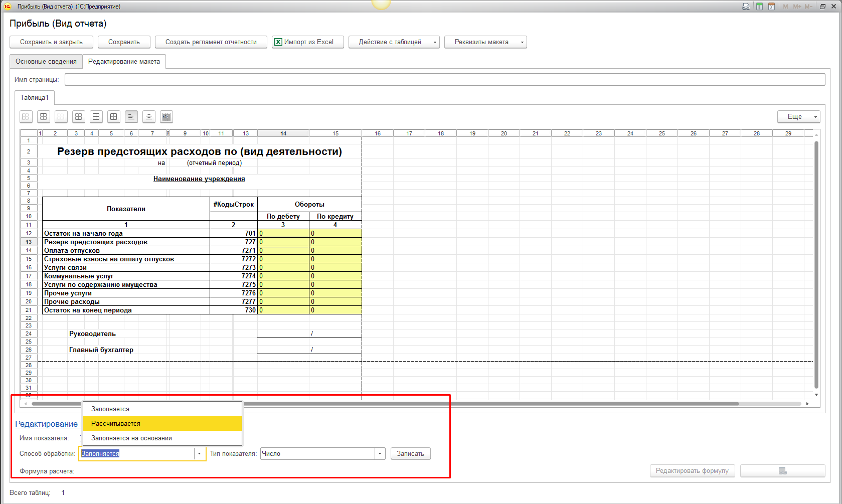Screen dimensions: 842x504
Task: Apply bottom border to selected cells
Action: point(79,117)
